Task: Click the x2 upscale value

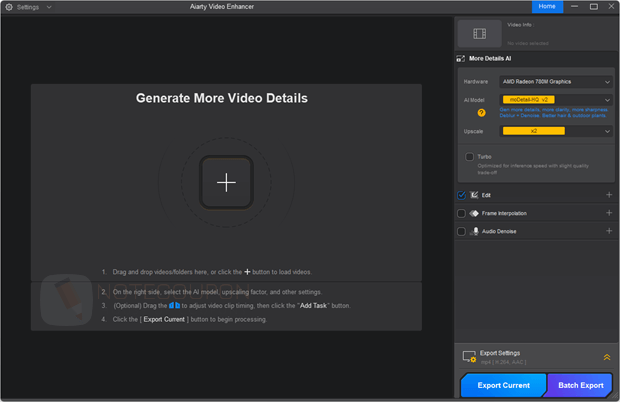Action: (x=534, y=131)
